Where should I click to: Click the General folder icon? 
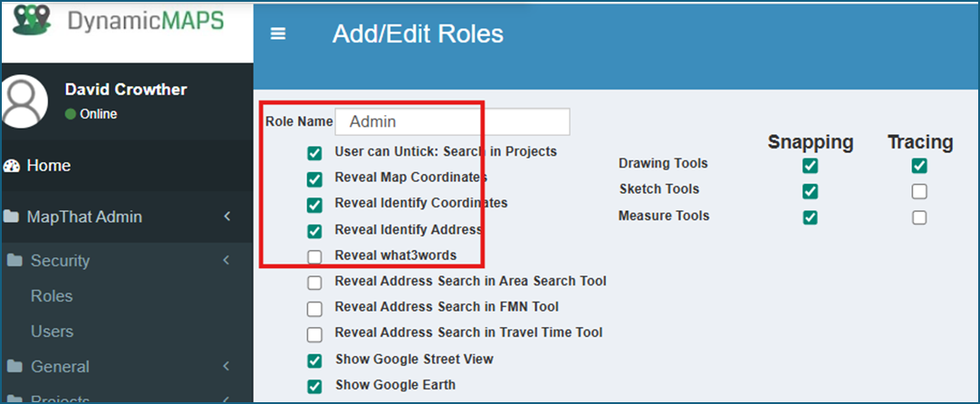[x=14, y=367]
